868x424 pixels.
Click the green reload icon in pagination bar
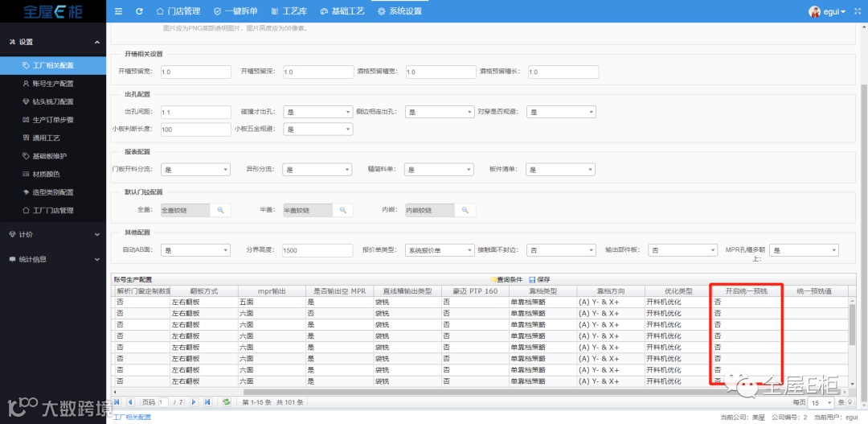pos(226,401)
